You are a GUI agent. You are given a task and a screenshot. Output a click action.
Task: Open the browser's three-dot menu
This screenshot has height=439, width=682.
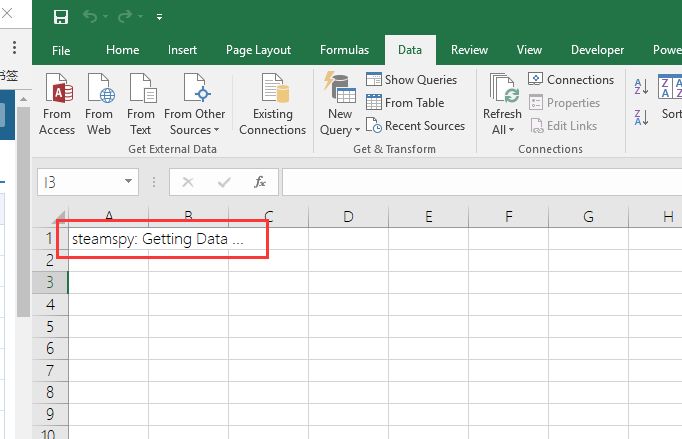14,47
